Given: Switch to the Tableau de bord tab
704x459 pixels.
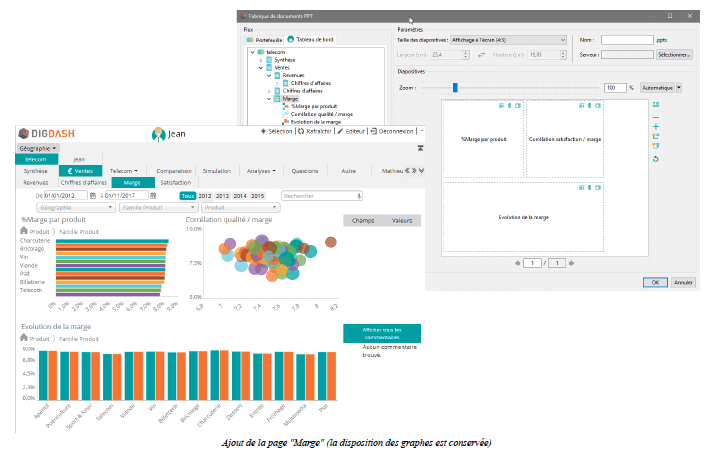Looking at the screenshot, I should [x=310, y=40].
